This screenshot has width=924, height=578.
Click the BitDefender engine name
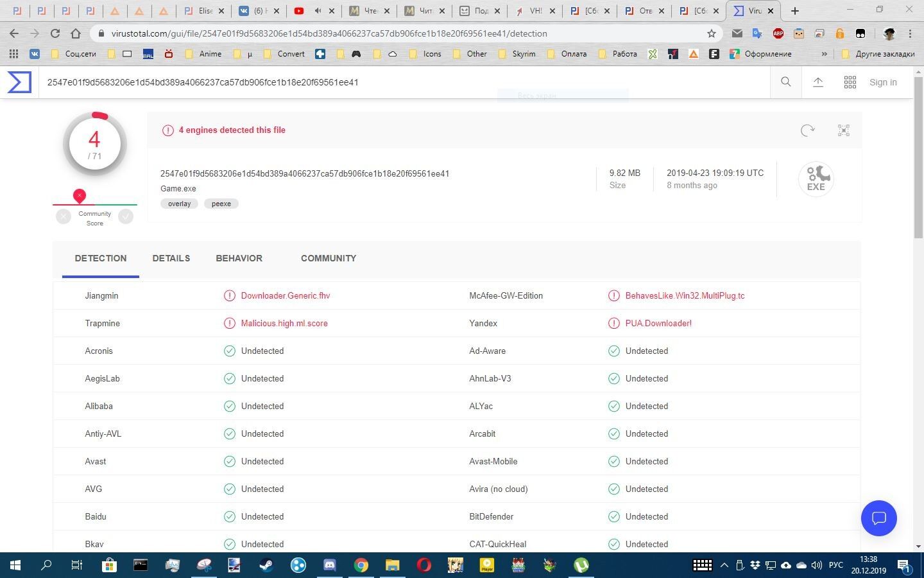492,516
